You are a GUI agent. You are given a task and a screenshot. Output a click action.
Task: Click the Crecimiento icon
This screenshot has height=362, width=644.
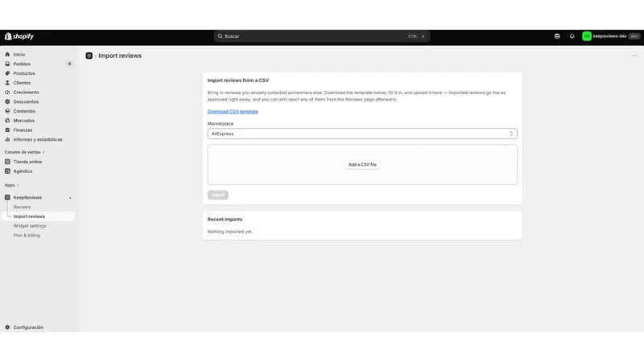[x=7, y=92]
